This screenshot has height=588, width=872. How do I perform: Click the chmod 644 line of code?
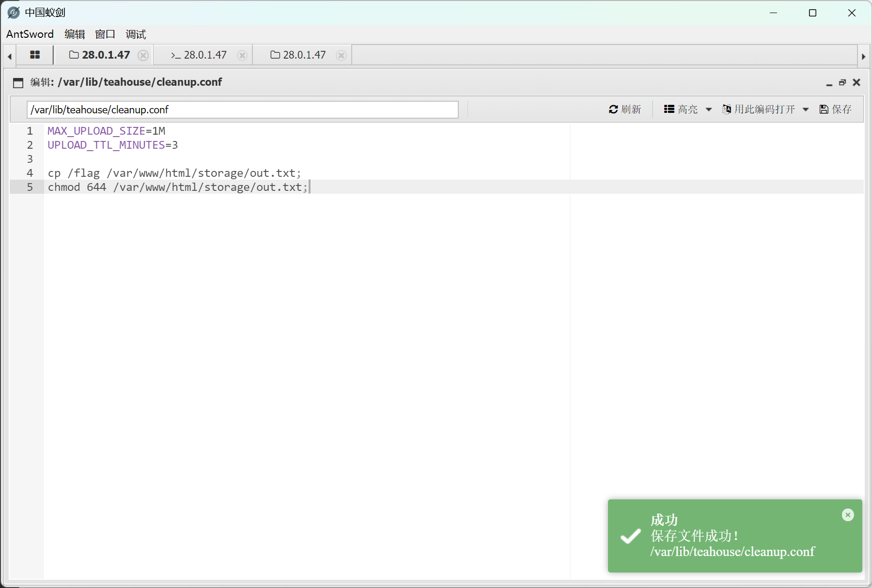pyautogui.click(x=178, y=187)
